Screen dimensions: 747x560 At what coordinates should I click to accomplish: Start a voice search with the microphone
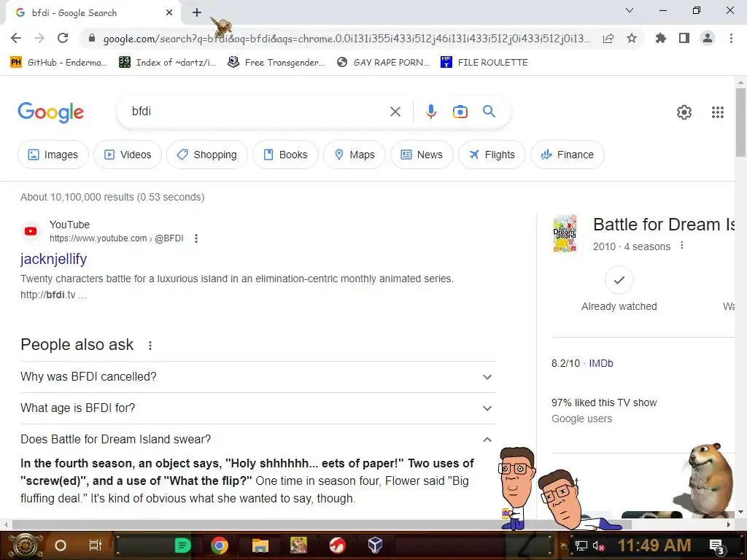pos(430,112)
